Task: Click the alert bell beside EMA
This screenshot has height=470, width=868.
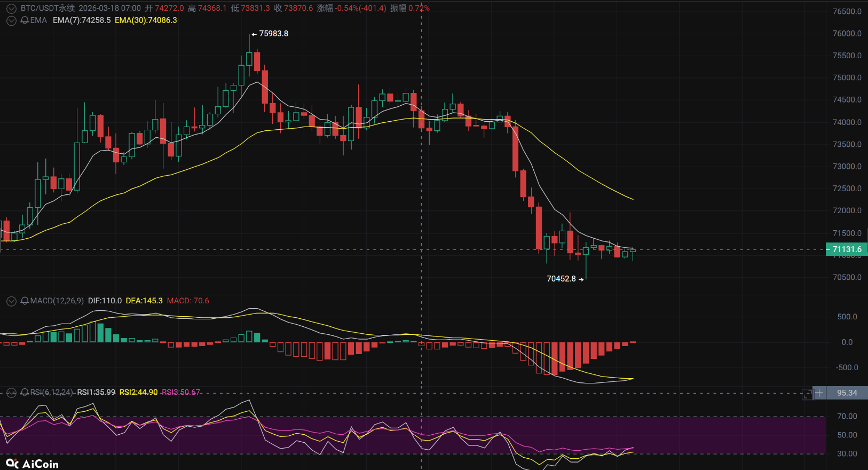Action: pos(25,20)
